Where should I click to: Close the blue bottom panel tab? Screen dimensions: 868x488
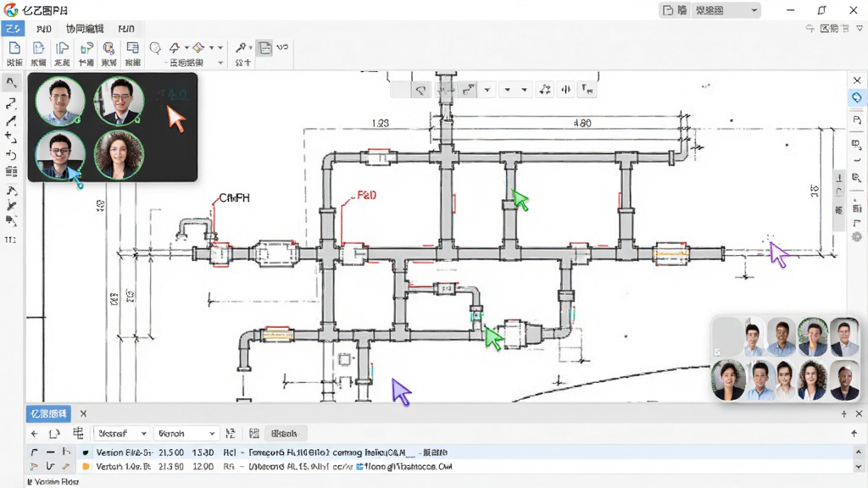click(83, 413)
